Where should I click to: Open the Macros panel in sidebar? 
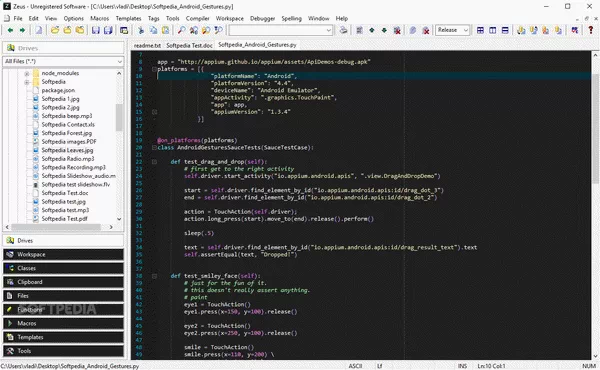64,323
